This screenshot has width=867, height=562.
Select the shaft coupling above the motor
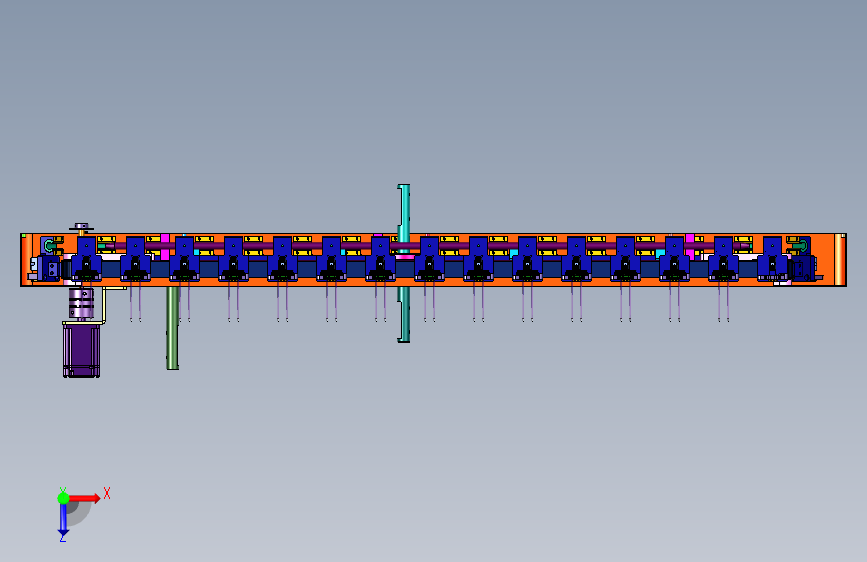pyautogui.click(x=81, y=304)
